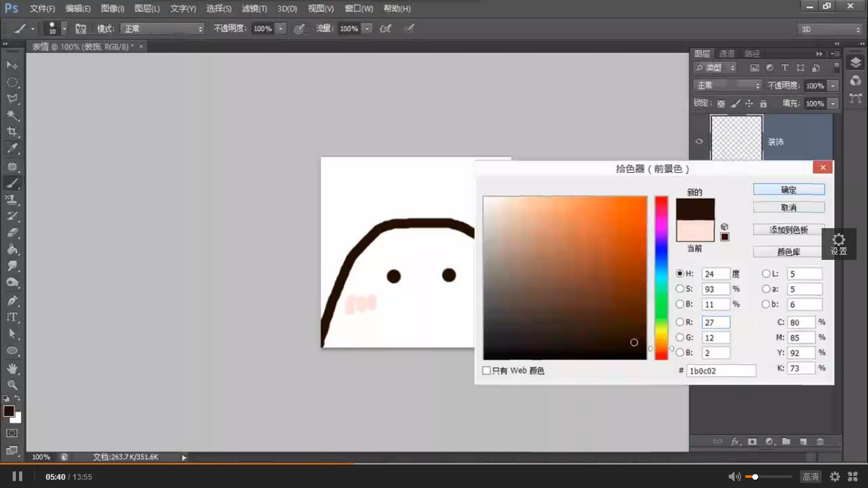This screenshot has height=488, width=868.
Task: Open the layer blend mode 正常 dropdown
Action: click(728, 85)
